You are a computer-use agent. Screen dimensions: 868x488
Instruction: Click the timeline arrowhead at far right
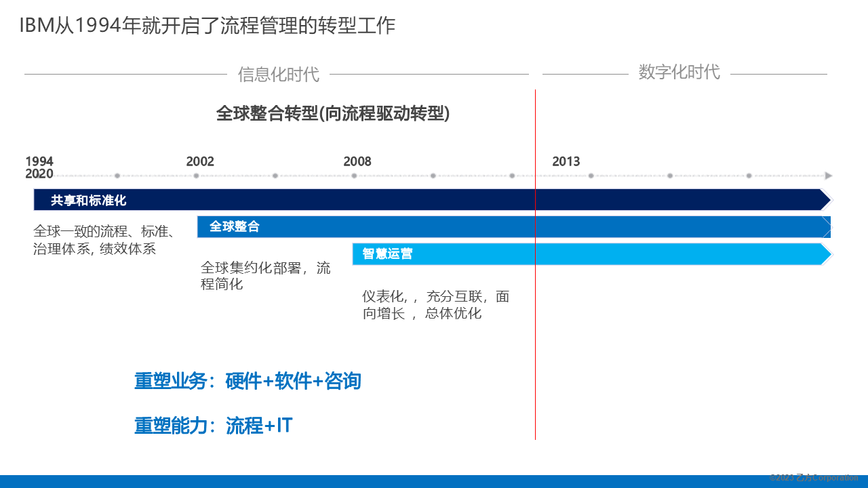pyautogui.click(x=828, y=176)
